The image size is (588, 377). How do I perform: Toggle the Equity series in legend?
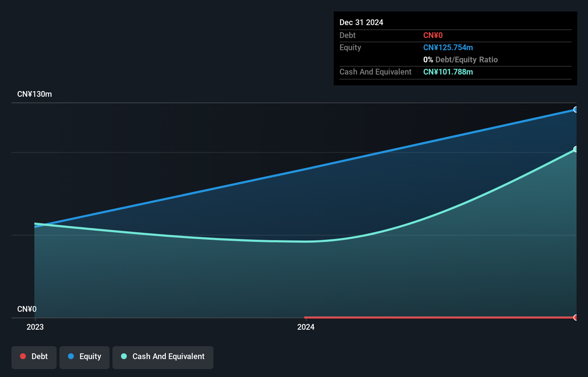[85, 357]
